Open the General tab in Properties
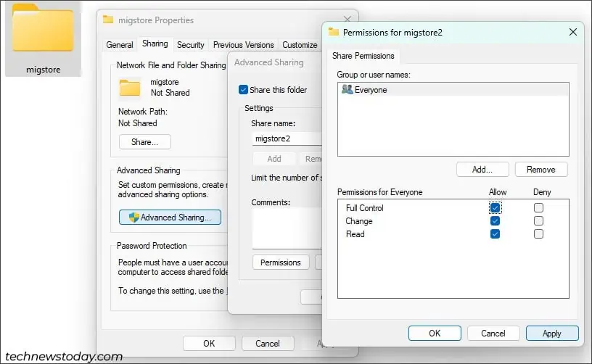 (x=119, y=45)
